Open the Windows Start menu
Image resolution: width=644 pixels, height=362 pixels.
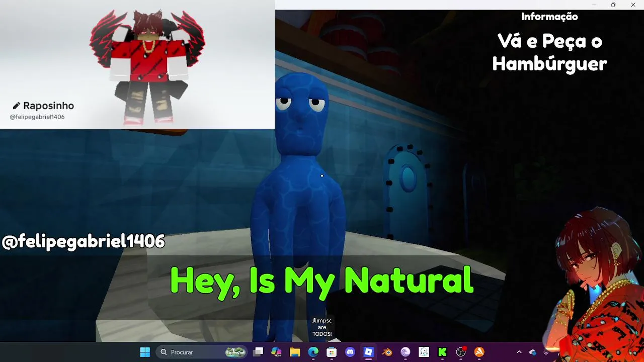pos(145,352)
